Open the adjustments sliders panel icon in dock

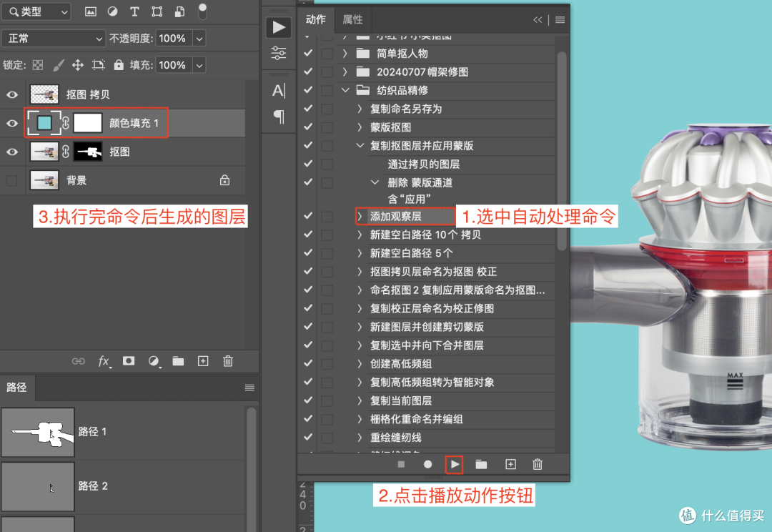[x=279, y=53]
